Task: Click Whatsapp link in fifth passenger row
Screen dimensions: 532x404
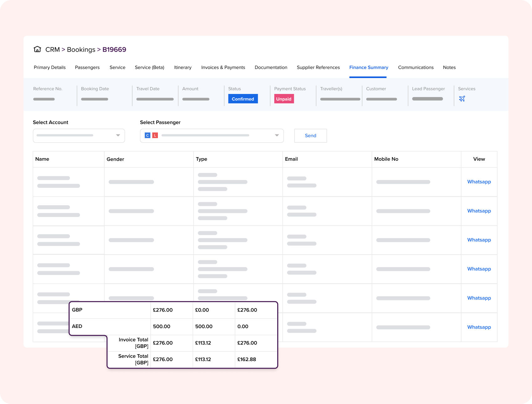Action: [479, 298]
